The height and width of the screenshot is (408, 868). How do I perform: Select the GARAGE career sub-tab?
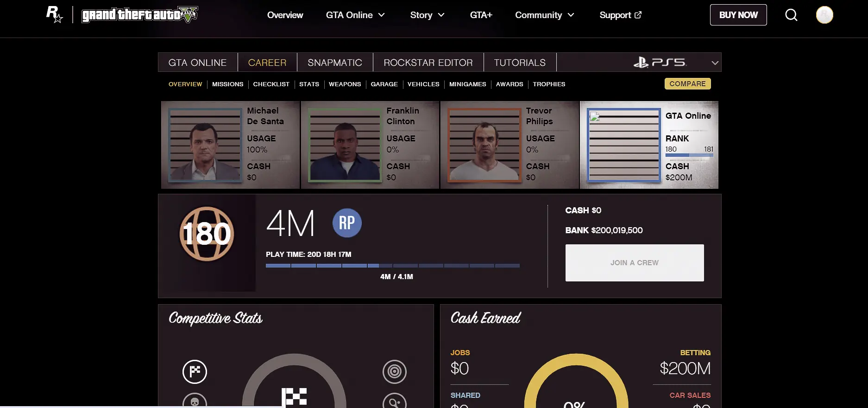point(384,84)
